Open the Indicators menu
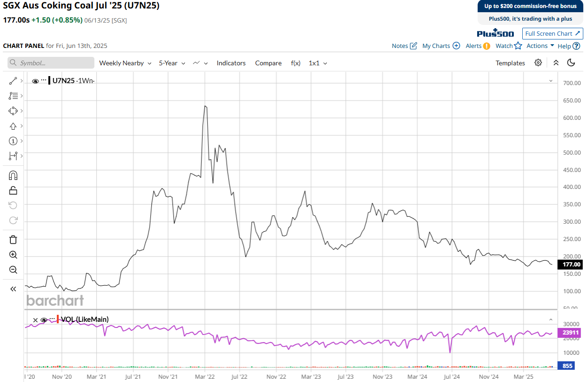Screen dimensions: 588x382 [x=231, y=63]
